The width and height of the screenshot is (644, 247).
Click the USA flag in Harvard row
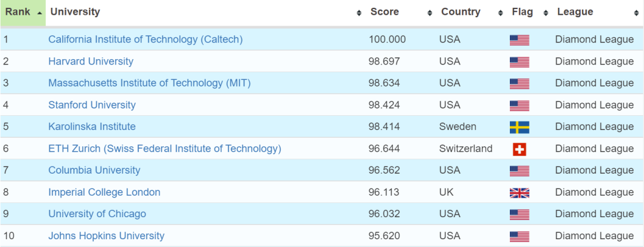tap(519, 62)
